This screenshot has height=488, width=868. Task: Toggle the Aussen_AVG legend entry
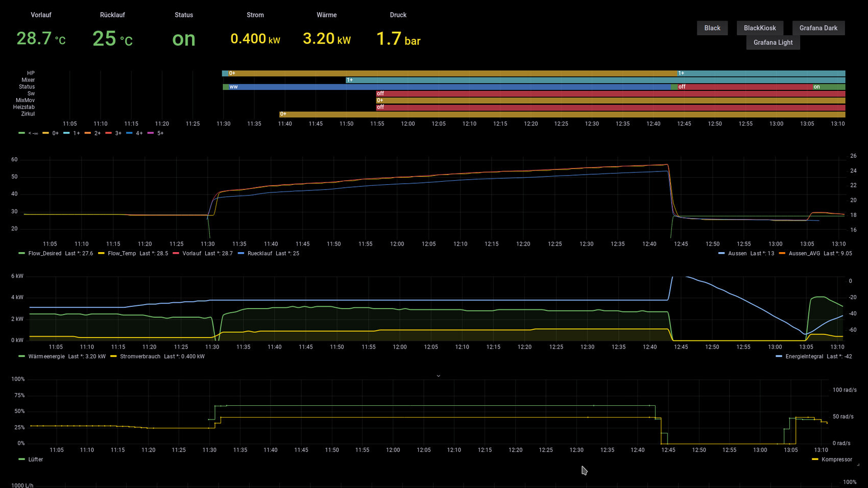[x=804, y=254]
